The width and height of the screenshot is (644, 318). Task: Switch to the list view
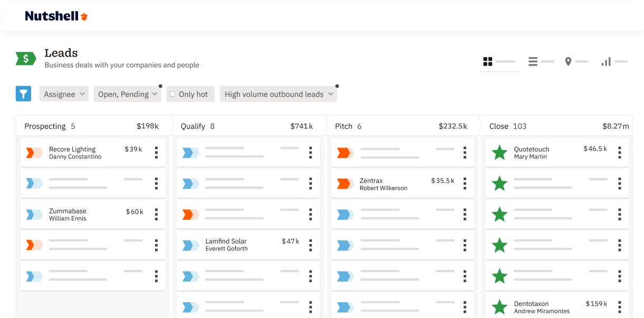point(533,62)
